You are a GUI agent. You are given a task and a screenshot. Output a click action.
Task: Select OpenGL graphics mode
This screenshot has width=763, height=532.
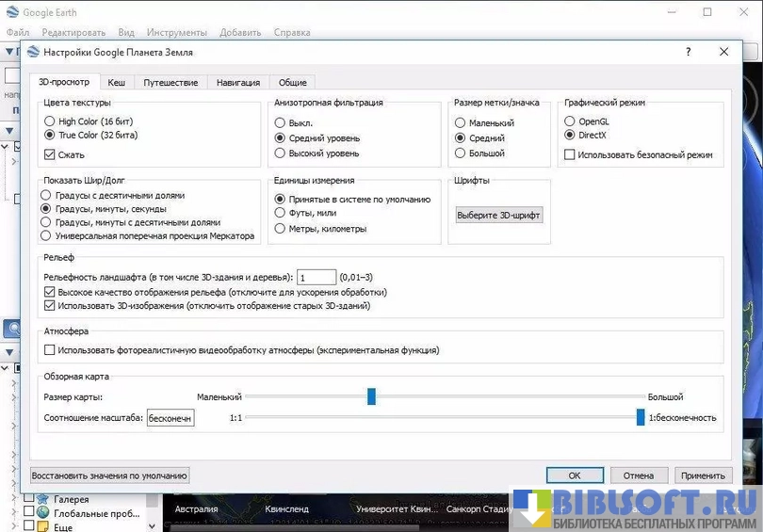(x=569, y=121)
